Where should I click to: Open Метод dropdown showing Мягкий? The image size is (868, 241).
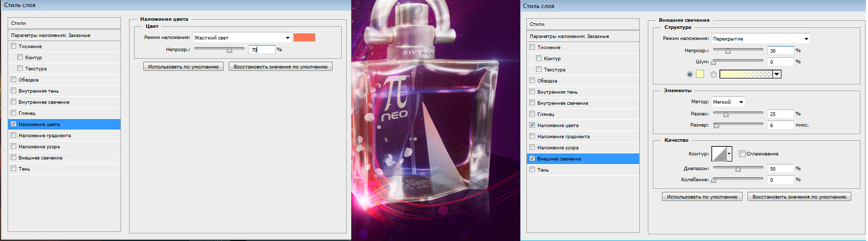pyautogui.click(x=728, y=102)
